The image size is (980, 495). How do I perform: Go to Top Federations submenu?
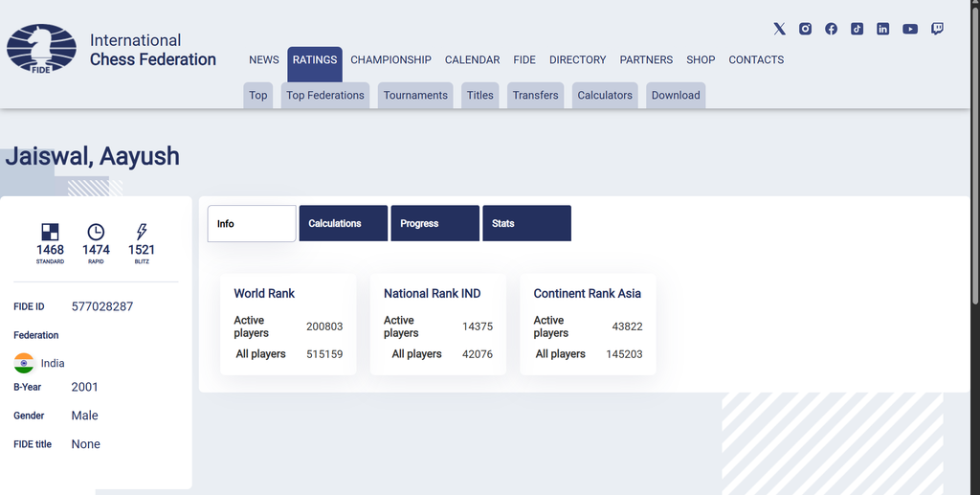coord(325,95)
